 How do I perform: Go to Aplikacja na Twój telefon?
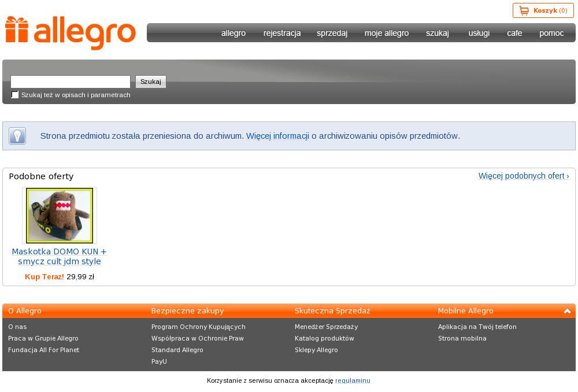click(x=477, y=327)
